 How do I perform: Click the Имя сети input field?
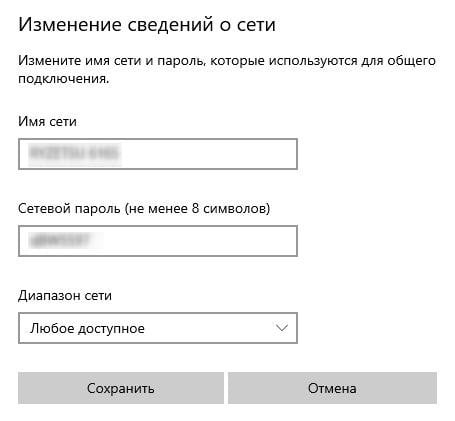[158, 154]
